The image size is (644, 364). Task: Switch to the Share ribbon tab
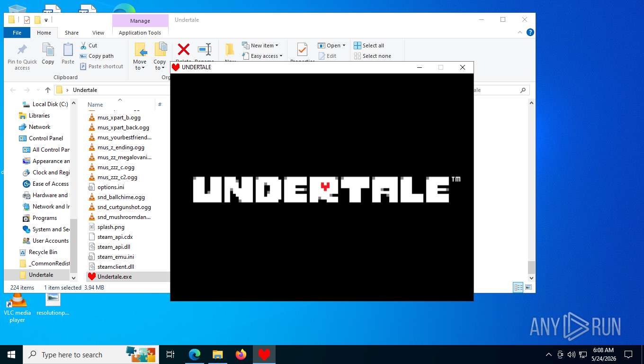tap(72, 33)
